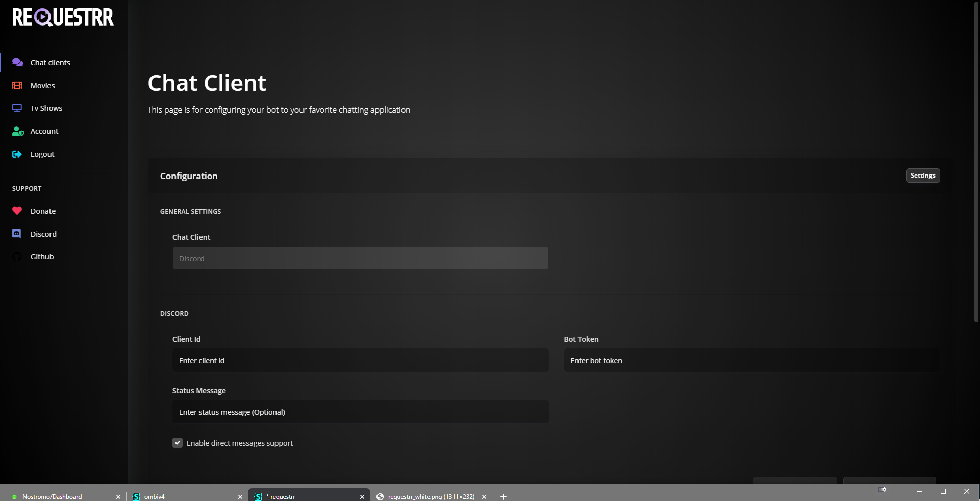Open the Discord support icon

17,234
